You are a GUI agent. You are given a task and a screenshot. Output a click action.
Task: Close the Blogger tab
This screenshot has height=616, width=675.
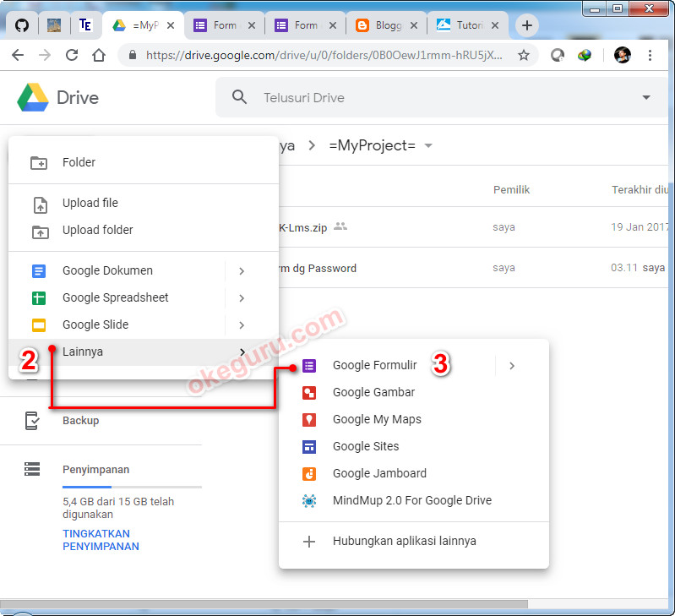(414, 25)
